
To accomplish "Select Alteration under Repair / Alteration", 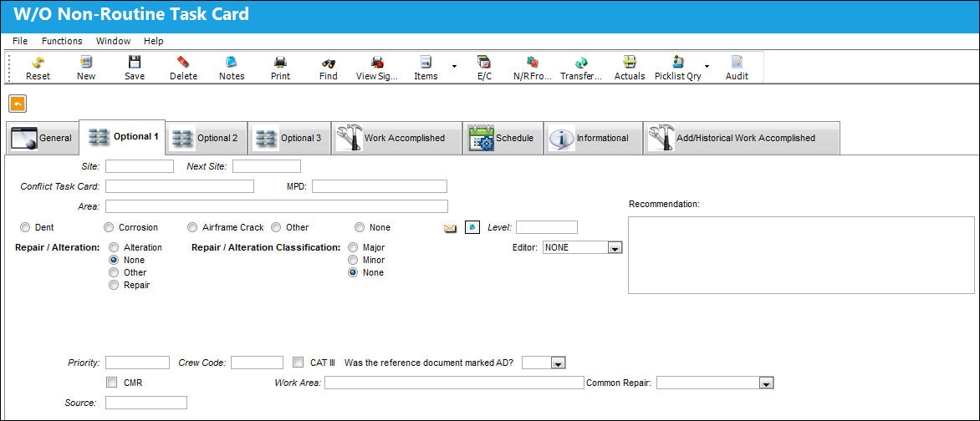I will [114, 247].
